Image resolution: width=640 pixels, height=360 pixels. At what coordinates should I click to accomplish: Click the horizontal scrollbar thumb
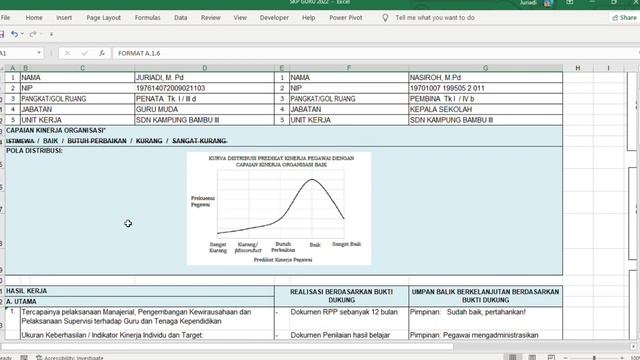coord(227,347)
